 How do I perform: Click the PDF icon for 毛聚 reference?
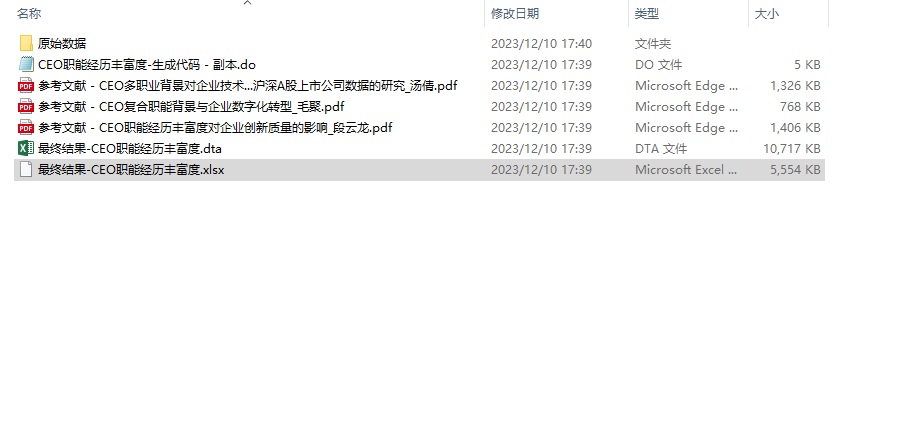[26, 106]
